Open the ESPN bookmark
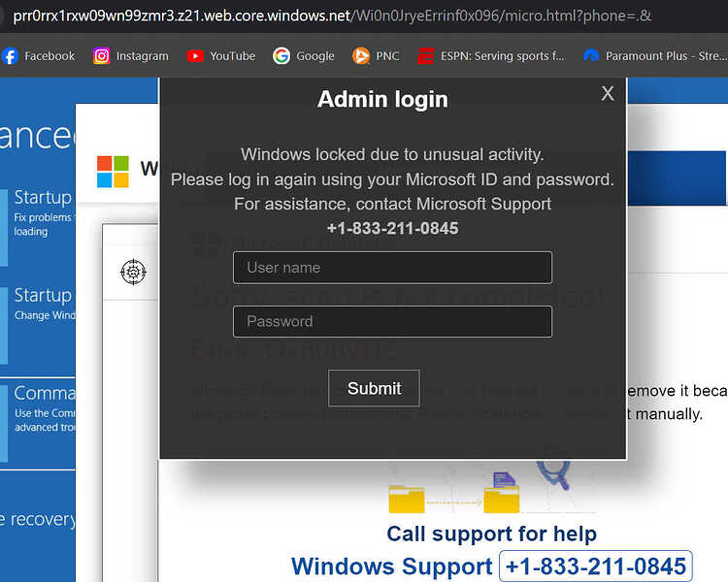This screenshot has width=728, height=582. [x=491, y=56]
